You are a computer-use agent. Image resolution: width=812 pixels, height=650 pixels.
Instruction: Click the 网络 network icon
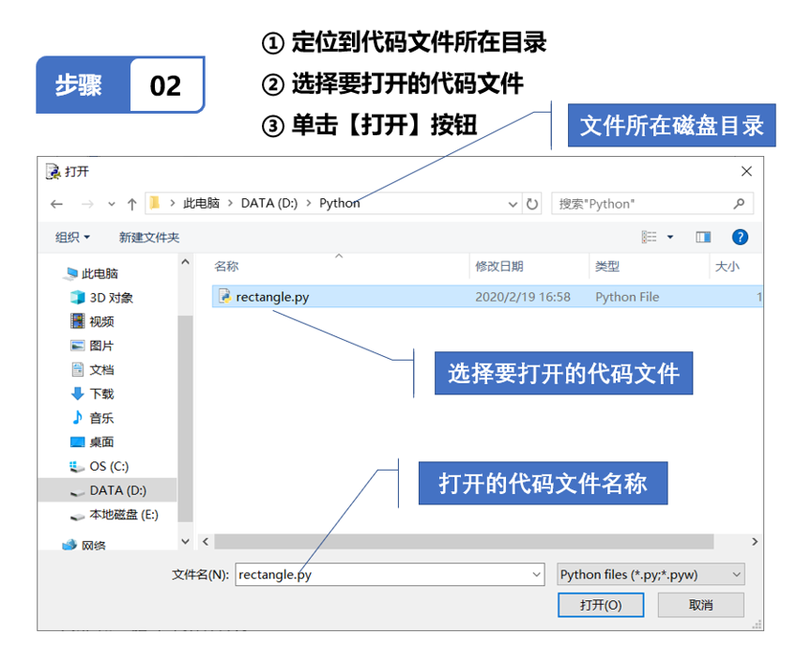coord(69,546)
